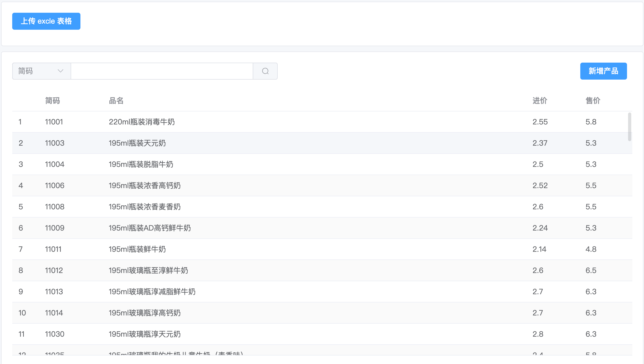The image size is (644, 364).
Task: Click the search keyword input field
Action: coord(162,71)
